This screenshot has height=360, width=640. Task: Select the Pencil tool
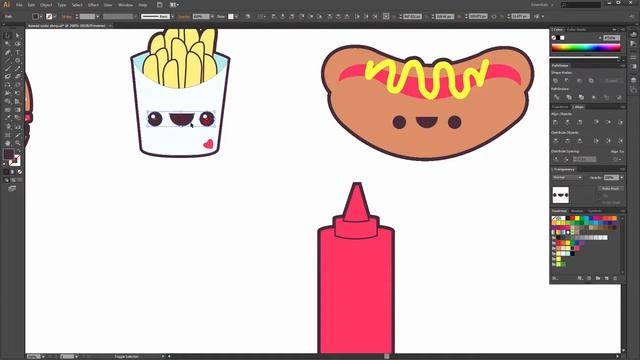(x=18, y=69)
